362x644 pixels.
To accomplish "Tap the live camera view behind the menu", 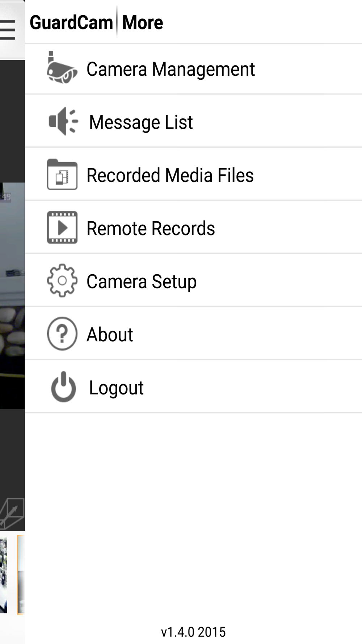I will (12, 295).
